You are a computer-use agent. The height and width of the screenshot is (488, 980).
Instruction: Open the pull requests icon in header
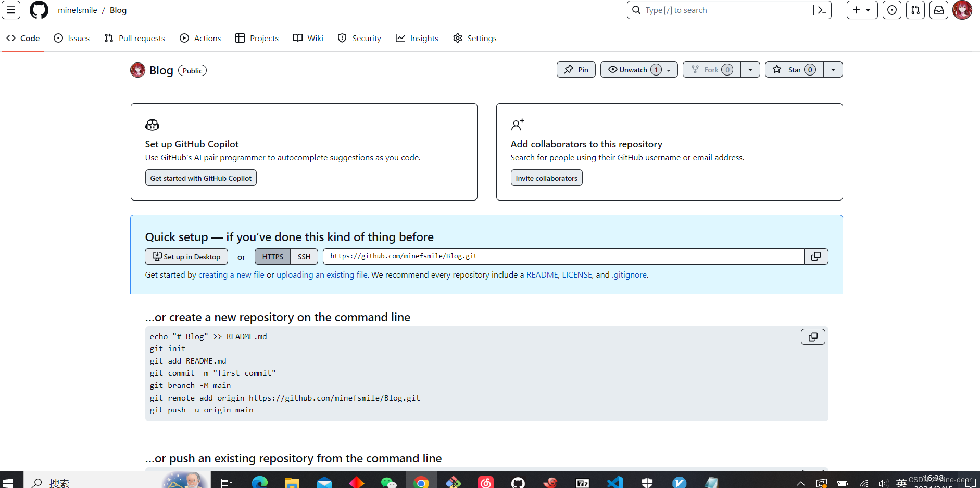(x=915, y=10)
